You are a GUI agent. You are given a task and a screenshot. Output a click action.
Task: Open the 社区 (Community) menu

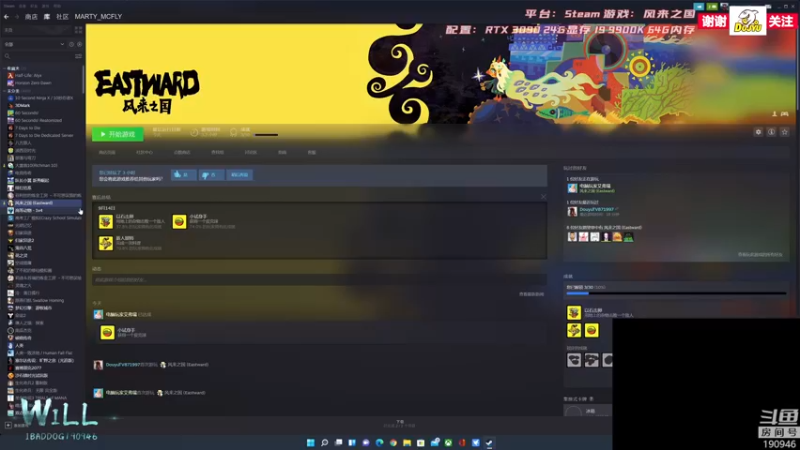(62, 17)
